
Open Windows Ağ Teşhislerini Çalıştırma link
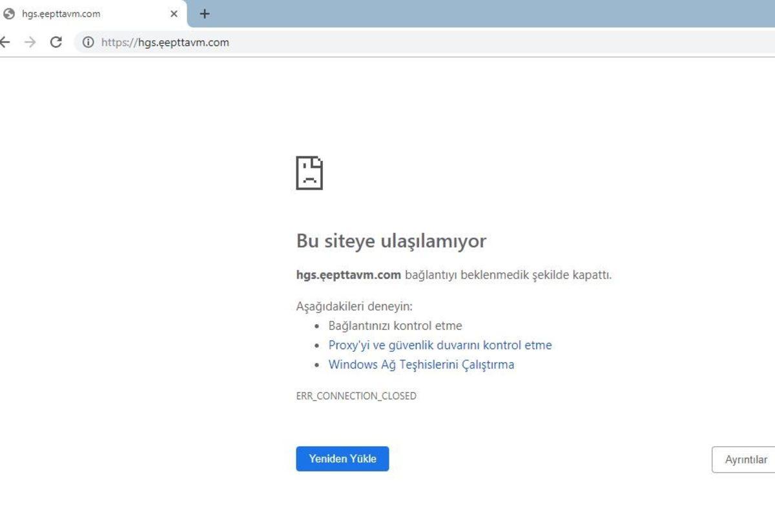(x=421, y=365)
